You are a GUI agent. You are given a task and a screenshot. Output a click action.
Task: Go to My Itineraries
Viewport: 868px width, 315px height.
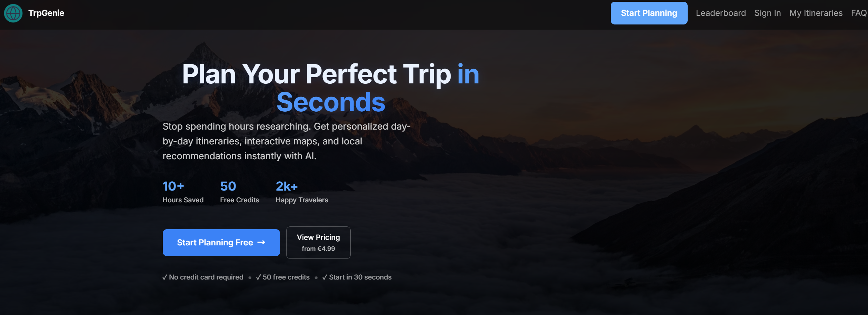[x=816, y=13]
